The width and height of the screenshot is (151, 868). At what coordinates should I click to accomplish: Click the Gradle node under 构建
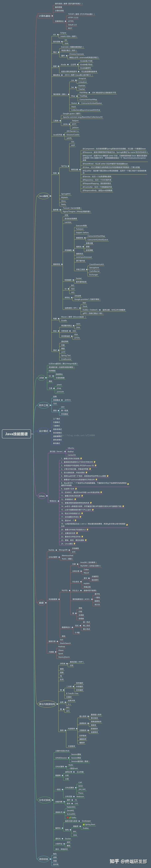(64, 320)
